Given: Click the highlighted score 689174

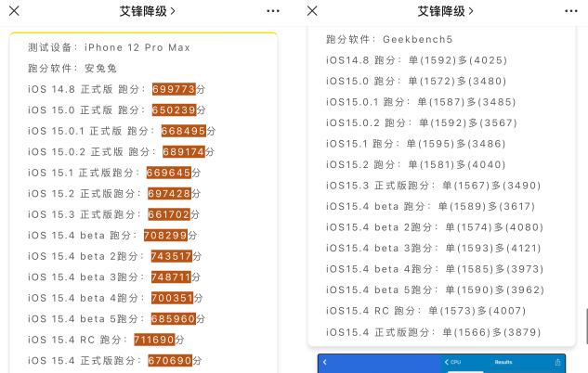Looking at the screenshot, I should (x=184, y=151).
